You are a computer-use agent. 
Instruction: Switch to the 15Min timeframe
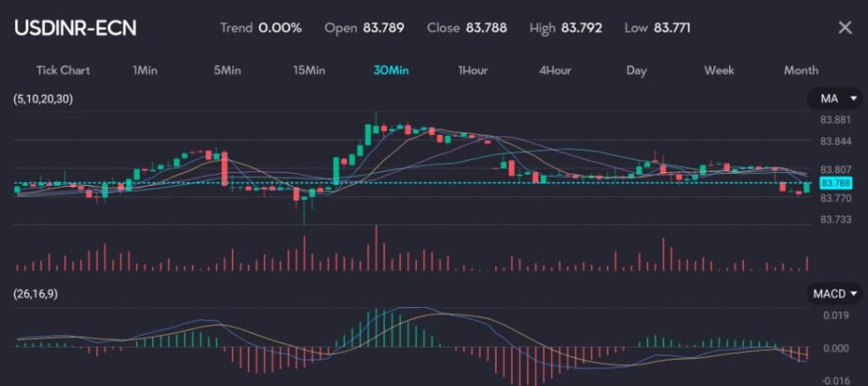[309, 70]
